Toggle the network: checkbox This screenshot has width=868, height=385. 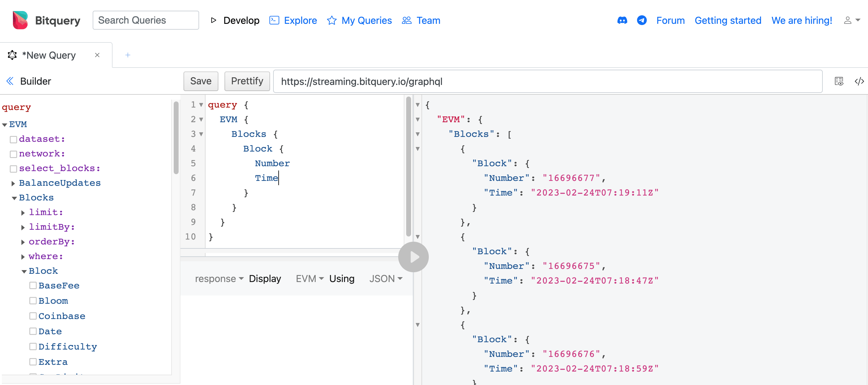[x=13, y=154]
